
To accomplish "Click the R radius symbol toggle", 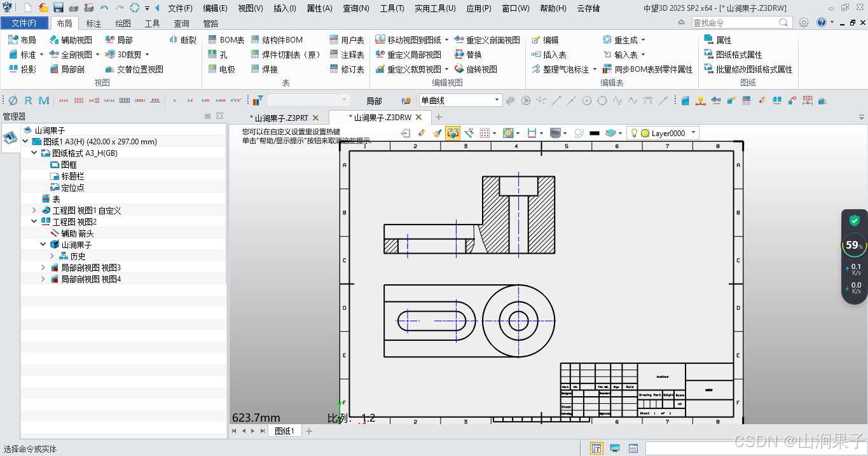I will [x=28, y=100].
